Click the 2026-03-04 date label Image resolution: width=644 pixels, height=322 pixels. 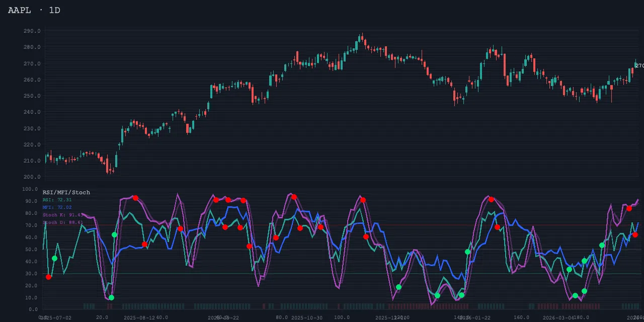click(558, 318)
